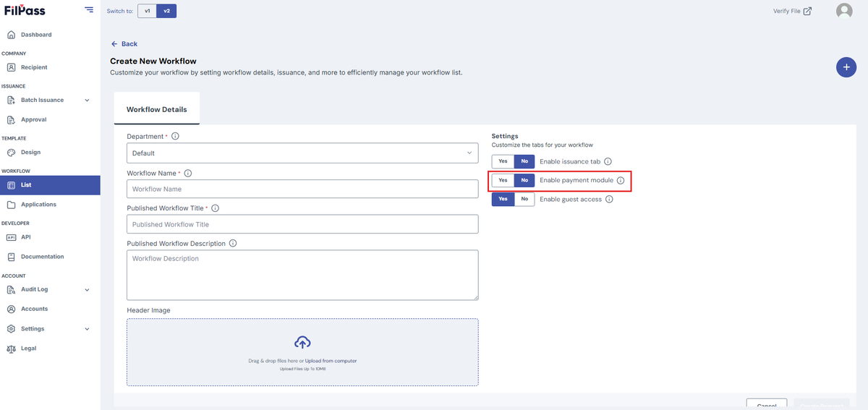
Task: Set Enable issuance tab to Yes
Action: click(x=503, y=161)
